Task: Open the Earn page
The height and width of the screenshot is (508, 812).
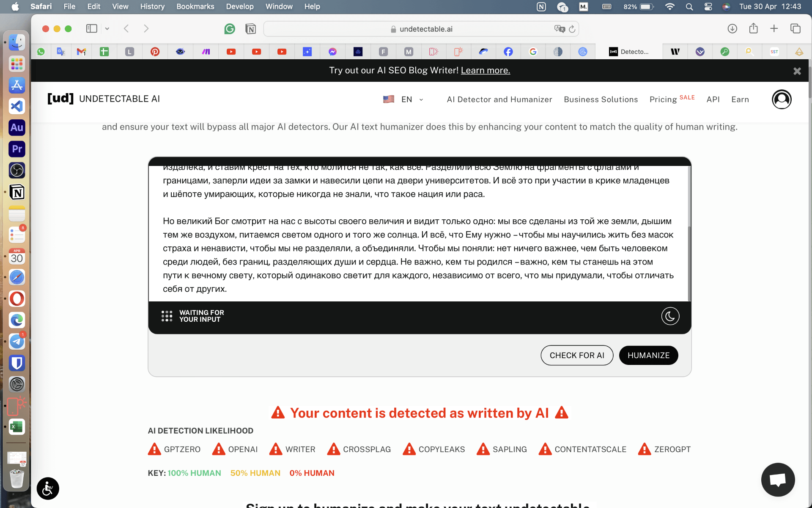Action: (x=740, y=99)
